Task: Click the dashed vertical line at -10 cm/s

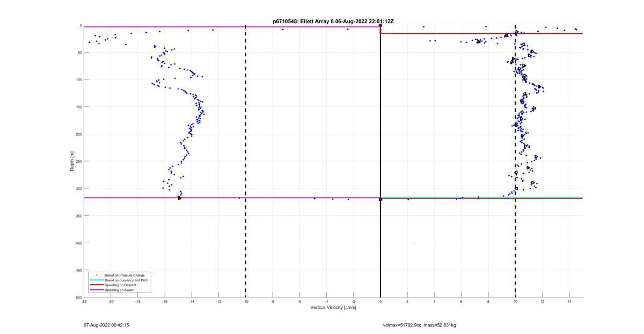Action: click(246, 161)
